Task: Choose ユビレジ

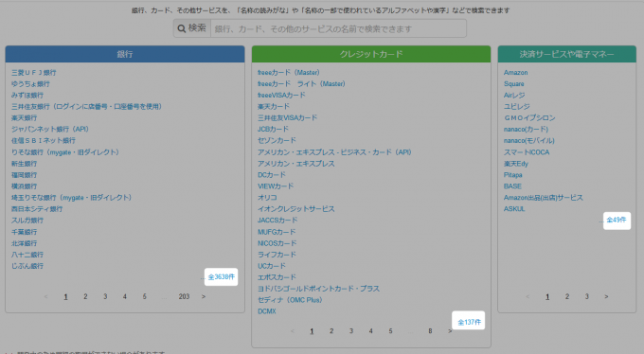Action: pos(517,106)
